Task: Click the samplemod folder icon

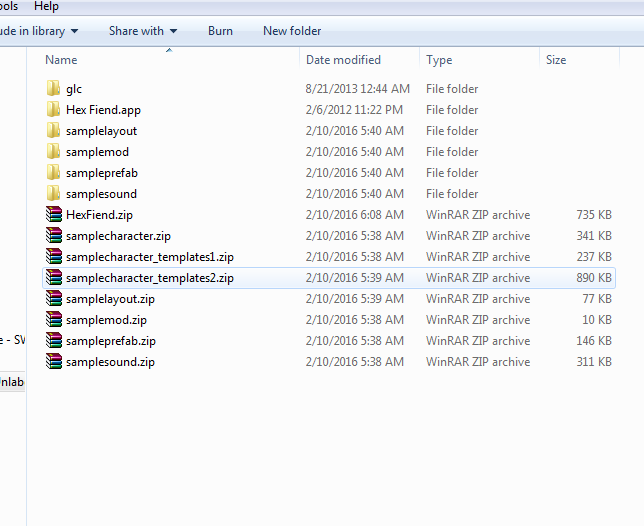Action: 53,151
